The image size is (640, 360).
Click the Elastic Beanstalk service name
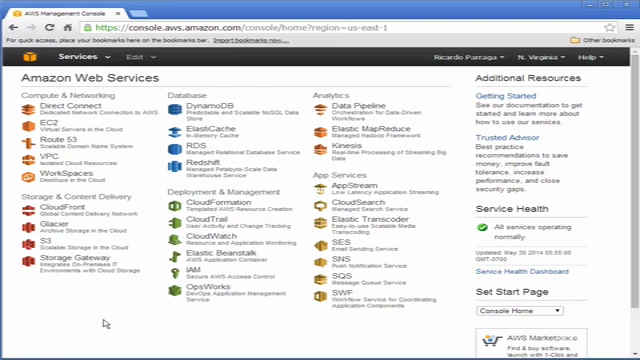[x=221, y=253]
